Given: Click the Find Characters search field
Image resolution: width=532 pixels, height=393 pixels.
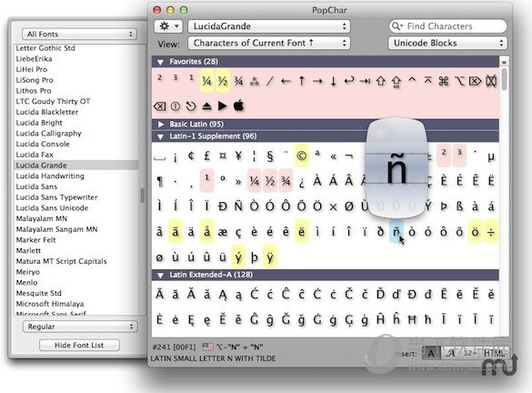Looking at the screenshot, I should point(447,26).
